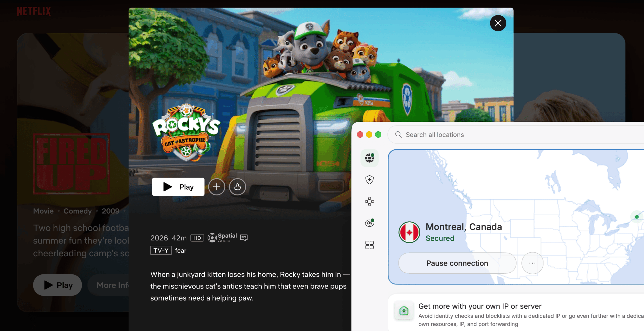Click the Spatial Audio badge
Viewport: 644px width, 331px height.
tap(222, 238)
